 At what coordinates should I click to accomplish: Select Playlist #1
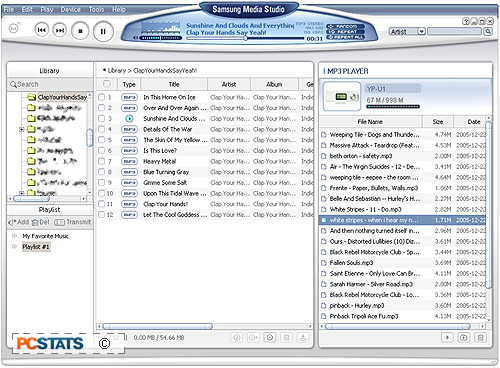tap(36, 247)
